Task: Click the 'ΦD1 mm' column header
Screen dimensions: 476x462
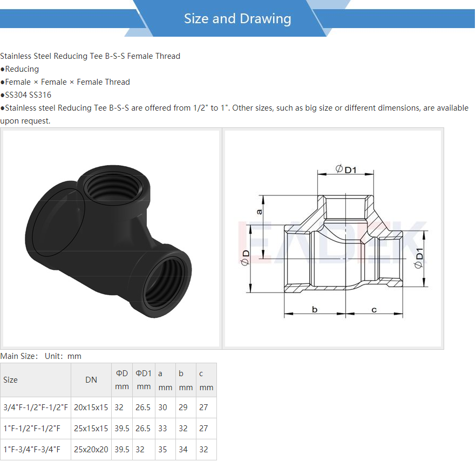Action: point(144,380)
